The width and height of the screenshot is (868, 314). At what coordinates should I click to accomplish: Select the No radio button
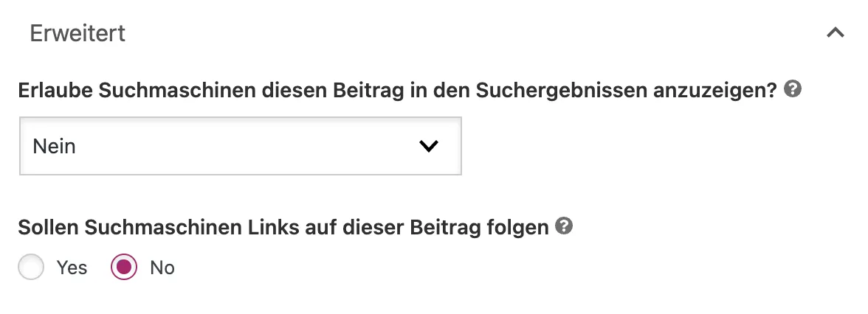pyautogui.click(x=123, y=267)
